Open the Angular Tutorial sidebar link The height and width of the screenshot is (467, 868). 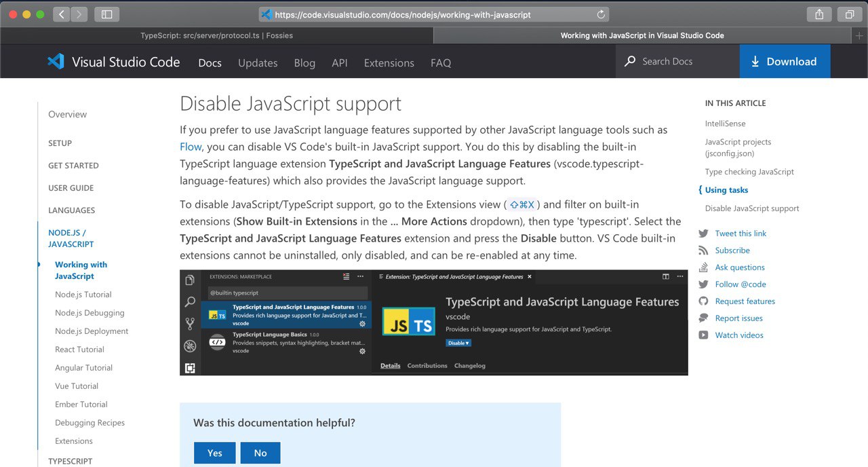tap(83, 368)
